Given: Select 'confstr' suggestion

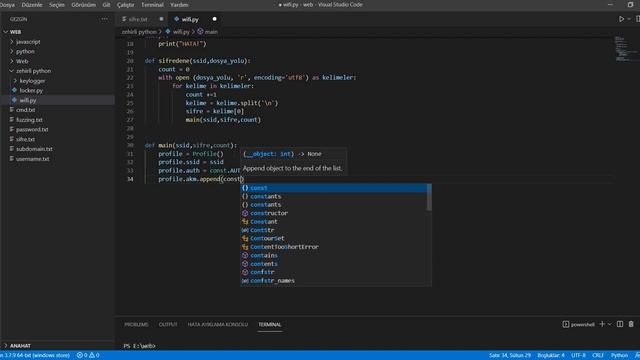Looking at the screenshot, I should tap(334, 272).
